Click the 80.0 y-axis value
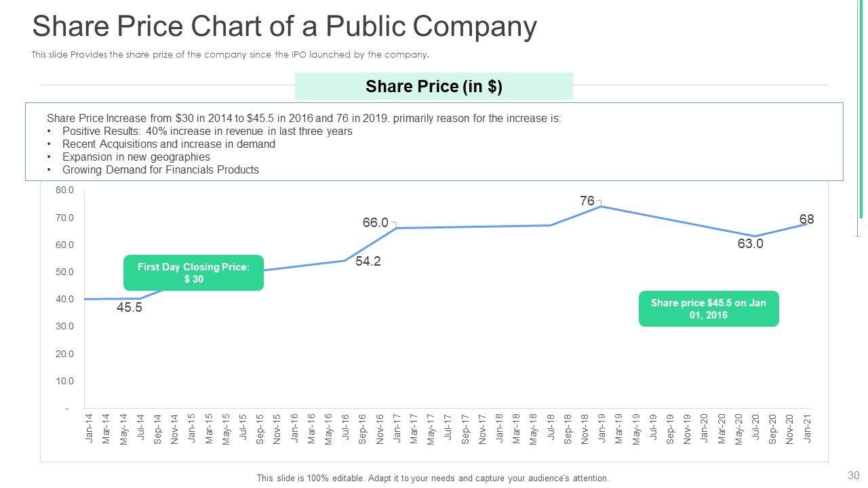This screenshot has width=868, height=488. tap(65, 190)
